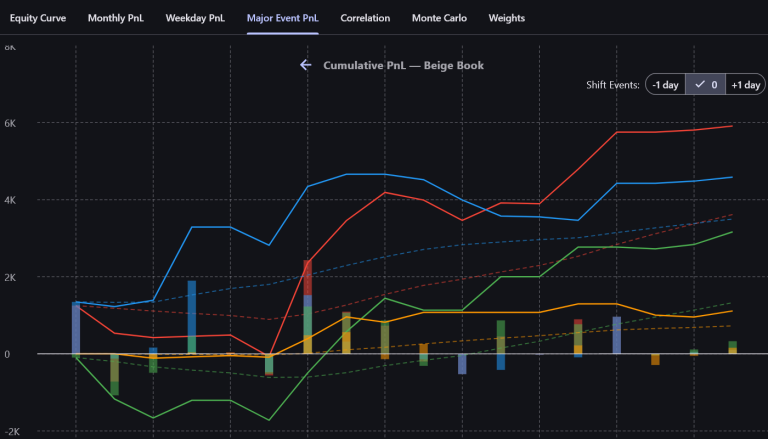Go to the Correlation tab
Image resolution: width=768 pixels, height=439 pixels.
tap(365, 18)
